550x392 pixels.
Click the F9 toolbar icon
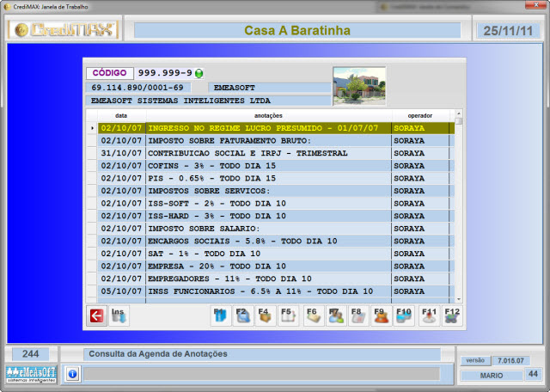(381, 316)
